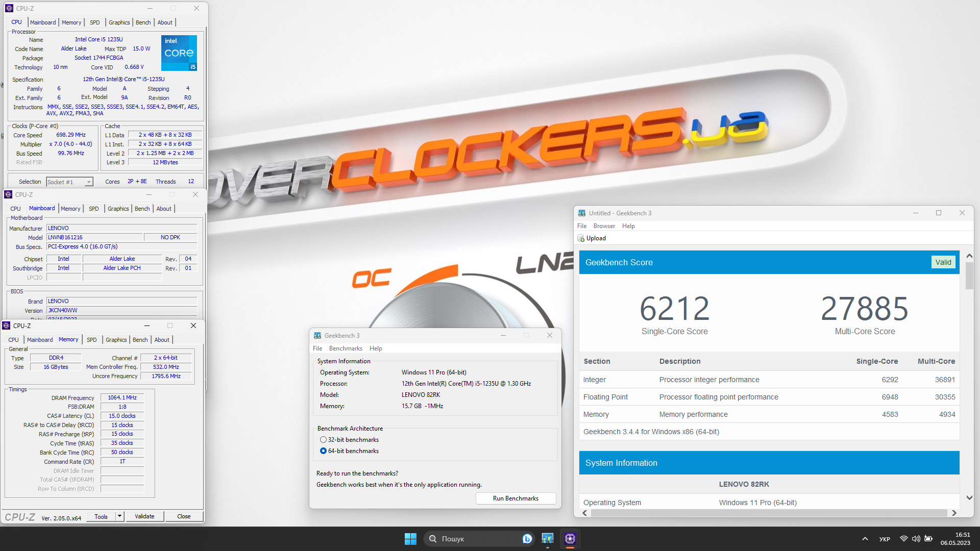Click the BIOS version field JKCN40WW
This screenshot has height=551, width=980.
122,310
